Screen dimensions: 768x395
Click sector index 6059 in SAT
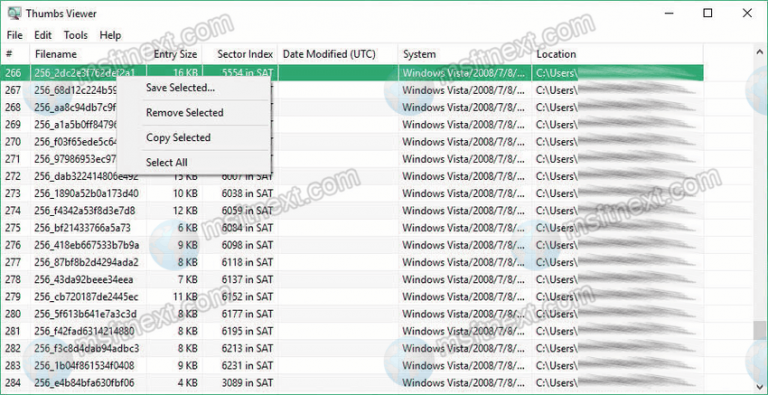(x=247, y=211)
